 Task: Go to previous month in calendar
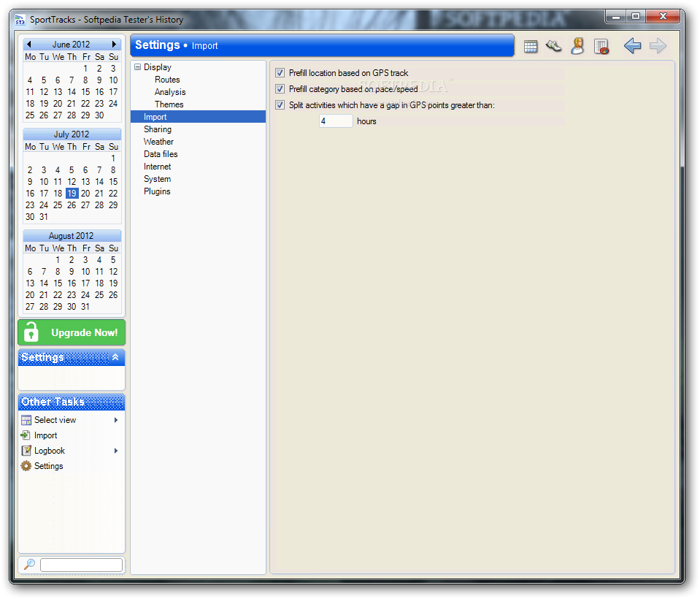pos(29,45)
